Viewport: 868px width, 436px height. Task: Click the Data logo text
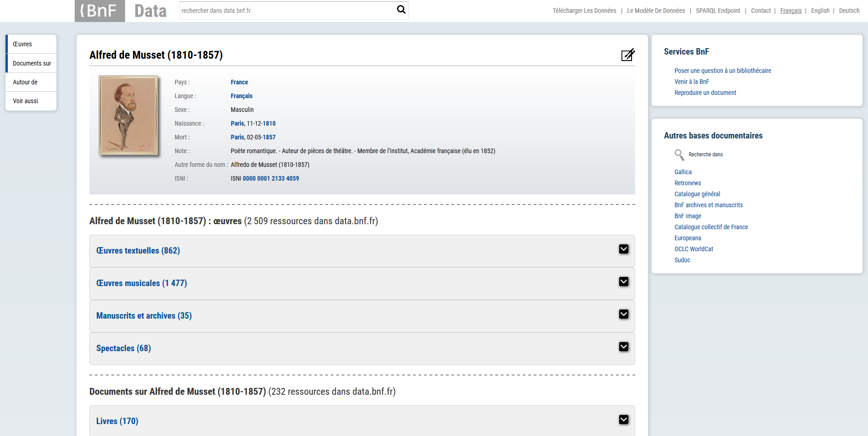pyautogui.click(x=150, y=11)
